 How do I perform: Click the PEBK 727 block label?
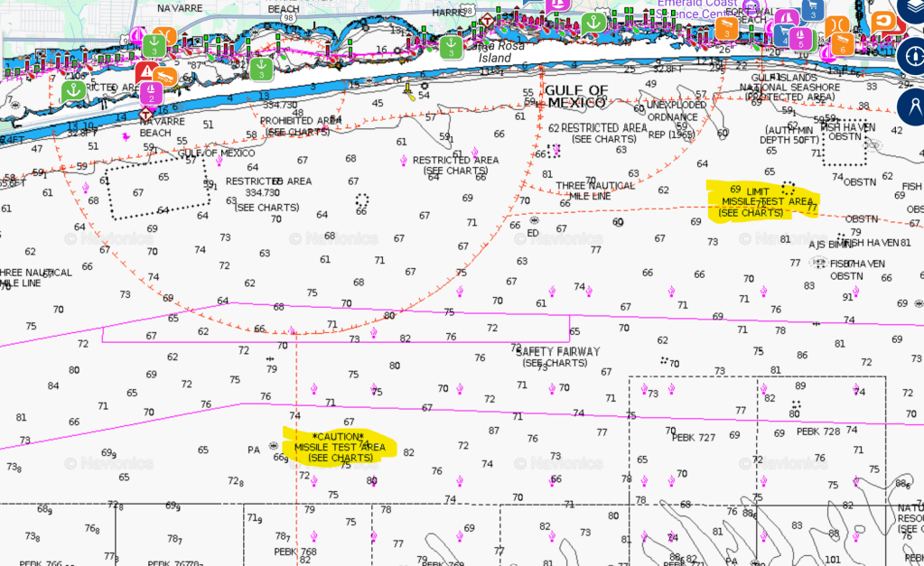694,437
